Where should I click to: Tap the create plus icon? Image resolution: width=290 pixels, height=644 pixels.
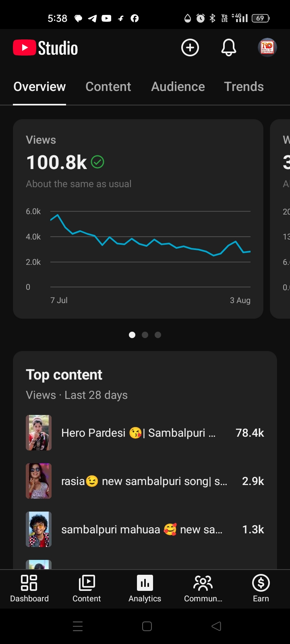point(190,48)
